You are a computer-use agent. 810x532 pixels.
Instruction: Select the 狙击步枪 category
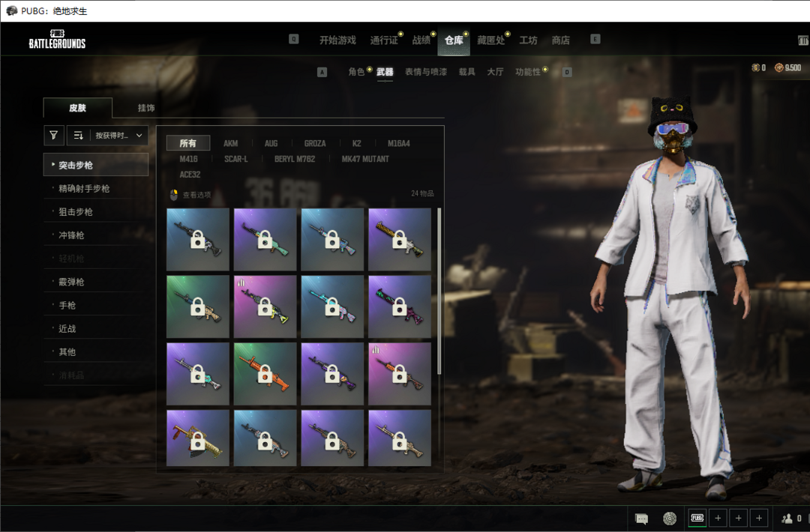point(96,211)
